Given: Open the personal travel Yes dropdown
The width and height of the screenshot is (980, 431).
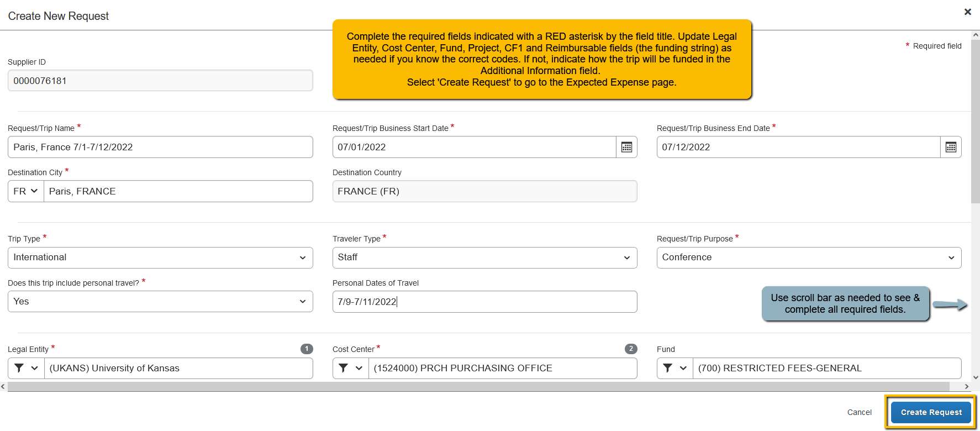Looking at the screenshot, I should [160, 302].
